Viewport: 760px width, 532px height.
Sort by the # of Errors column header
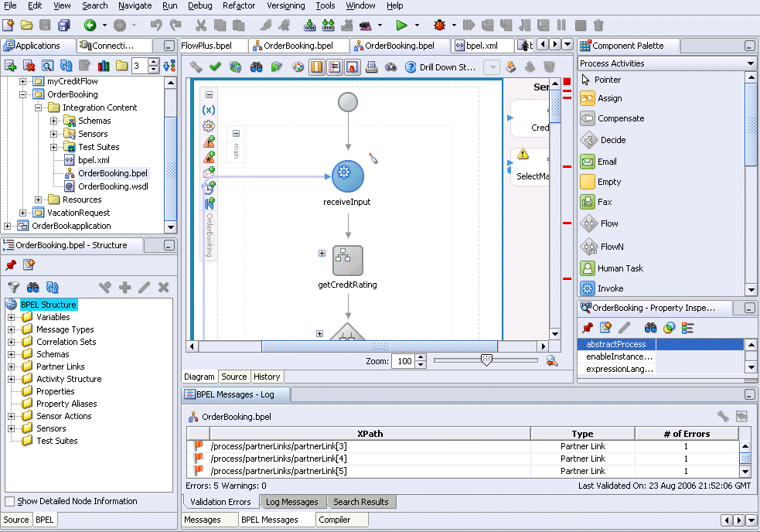(687, 434)
